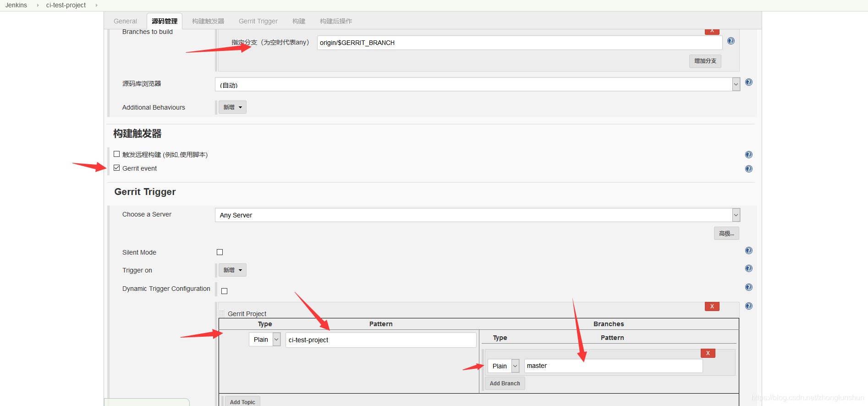
Task: Enable the trigger remote build checkbox
Action: pos(117,154)
